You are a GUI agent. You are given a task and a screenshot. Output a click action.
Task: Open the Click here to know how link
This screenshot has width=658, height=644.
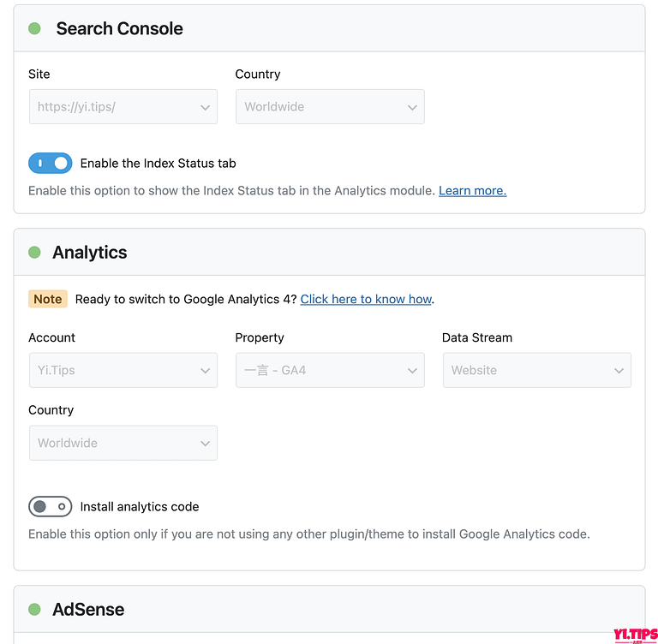pyautogui.click(x=366, y=299)
